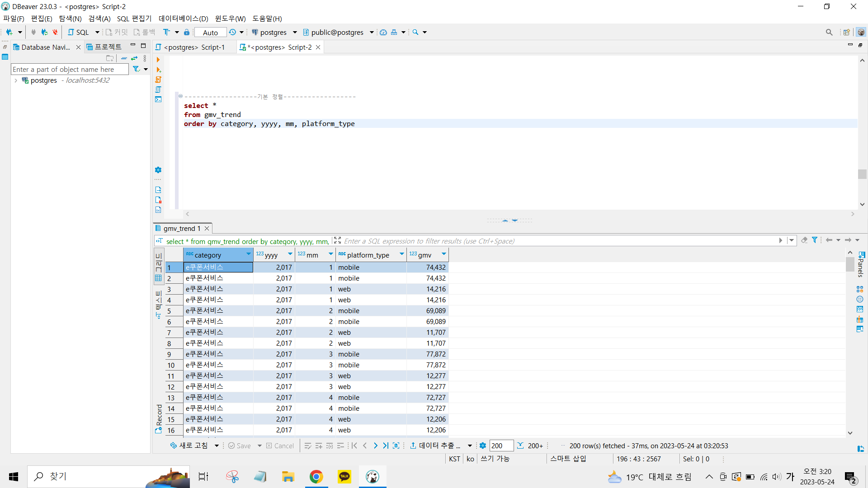Click the custom filter funnel icon in results

coord(815,240)
